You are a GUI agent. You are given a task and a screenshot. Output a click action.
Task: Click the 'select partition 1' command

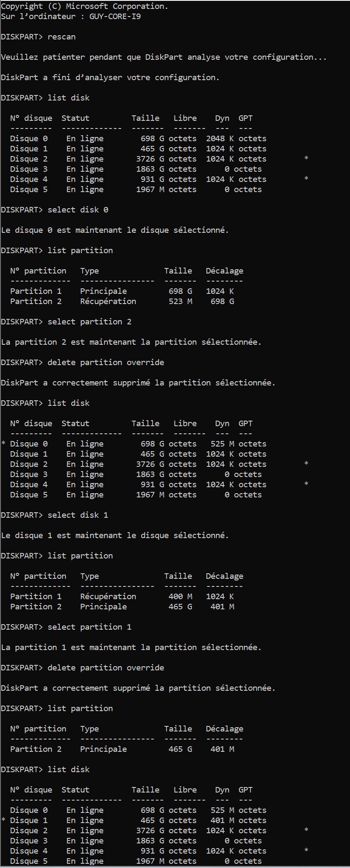tap(89, 627)
